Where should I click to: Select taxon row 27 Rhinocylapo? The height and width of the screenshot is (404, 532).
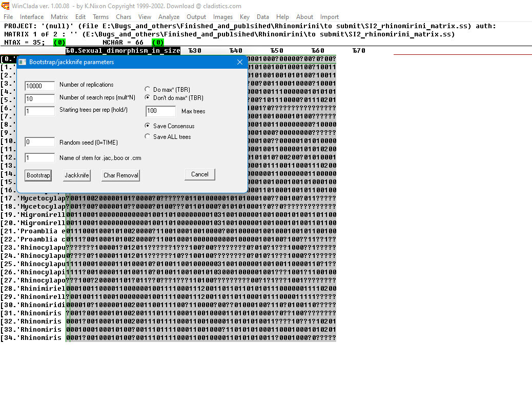point(33,280)
